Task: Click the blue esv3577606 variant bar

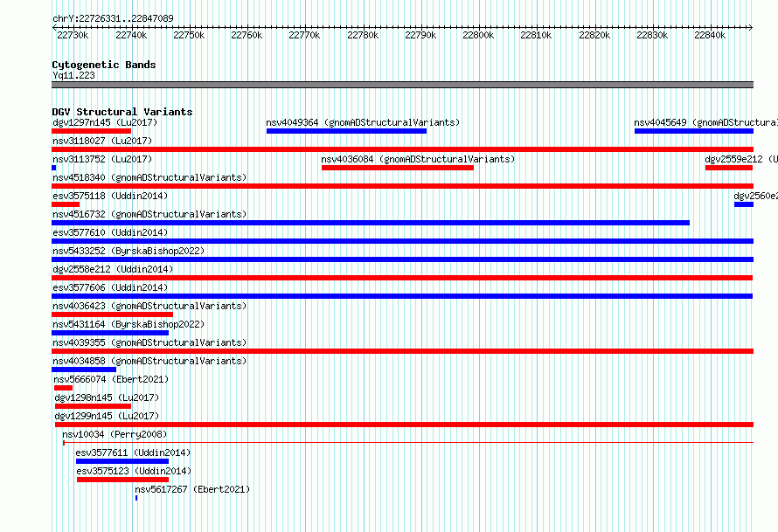Action: click(402, 296)
